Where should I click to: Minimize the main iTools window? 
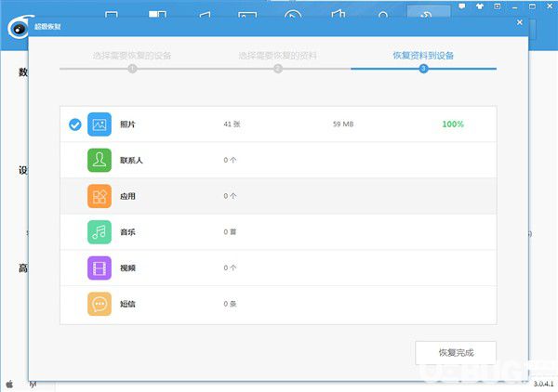[515, 7]
